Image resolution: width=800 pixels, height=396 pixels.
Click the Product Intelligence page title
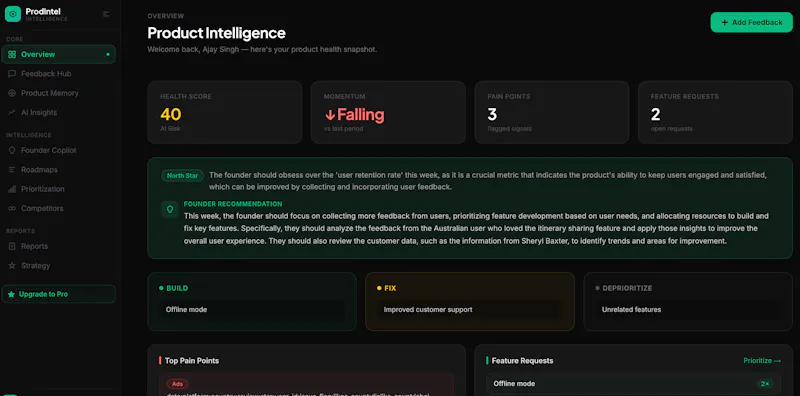pos(216,33)
